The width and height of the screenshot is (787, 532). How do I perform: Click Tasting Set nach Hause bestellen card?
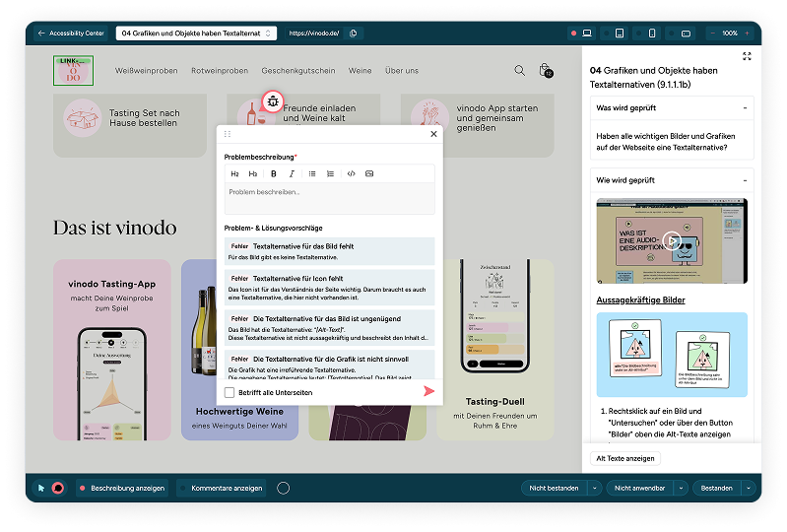130,125
